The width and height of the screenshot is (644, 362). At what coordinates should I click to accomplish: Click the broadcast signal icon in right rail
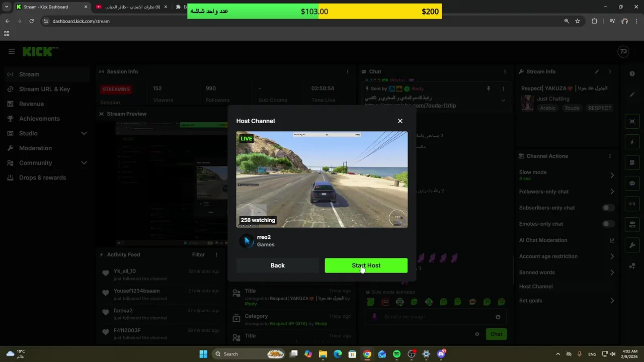point(632,204)
